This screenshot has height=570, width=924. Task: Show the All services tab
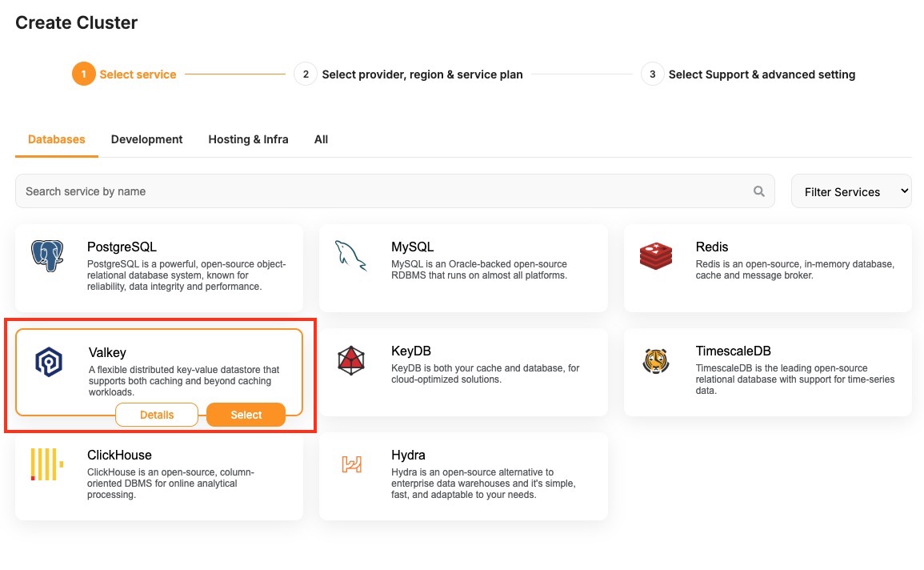[321, 139]
